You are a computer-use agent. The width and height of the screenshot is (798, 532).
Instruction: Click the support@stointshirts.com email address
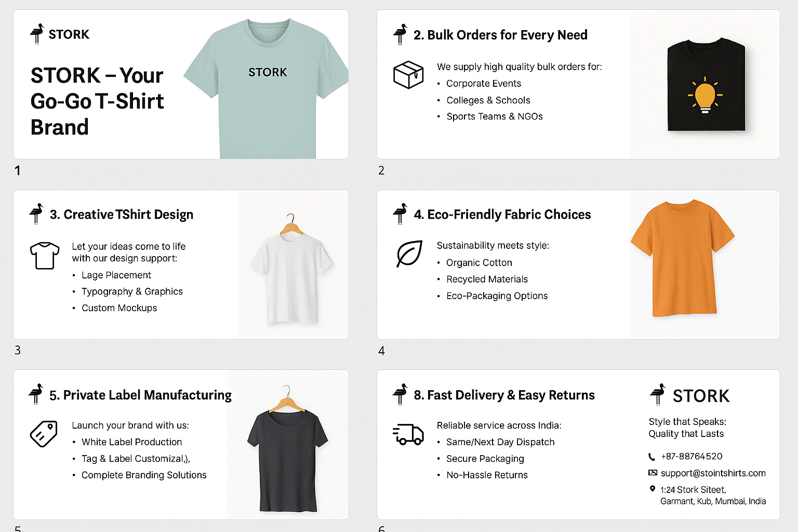713,473
